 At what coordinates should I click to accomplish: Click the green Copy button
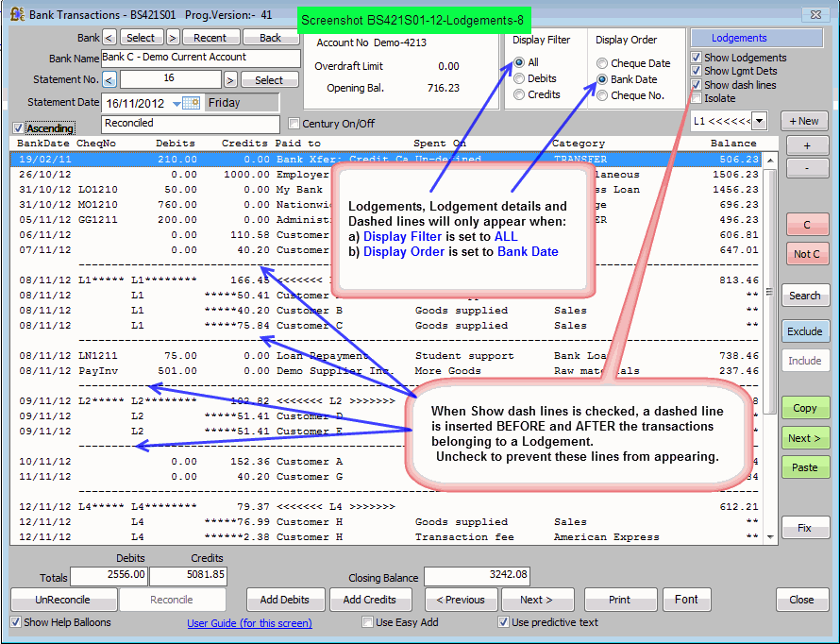(805, 408)
